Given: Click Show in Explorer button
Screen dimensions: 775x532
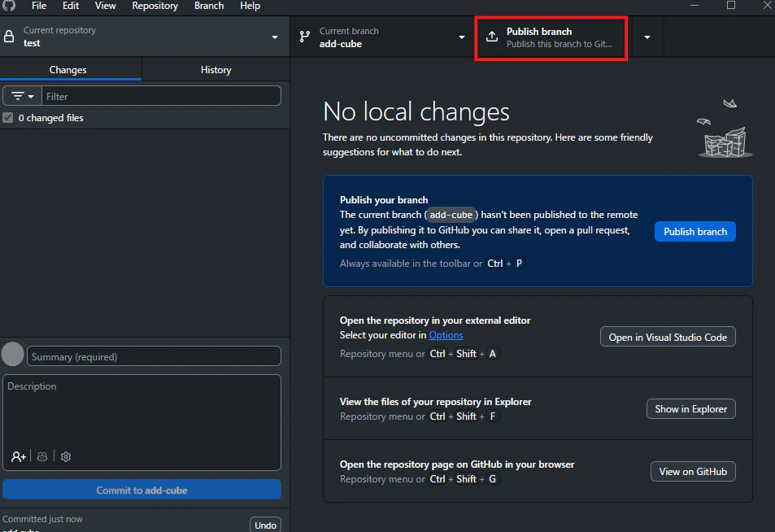Looking at the screenshot, I should point(691,409).
